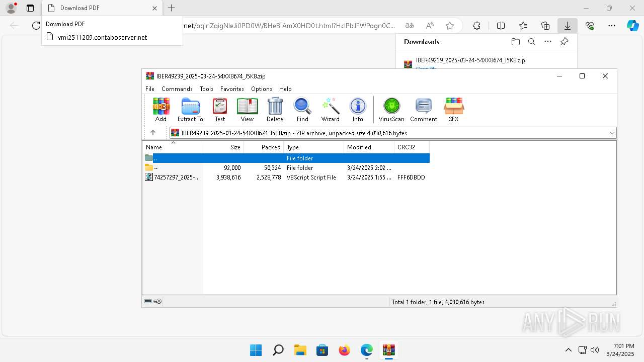Go up one folder level arrow
This screenshot has height=362, width=644.
[x=153, y=133]
